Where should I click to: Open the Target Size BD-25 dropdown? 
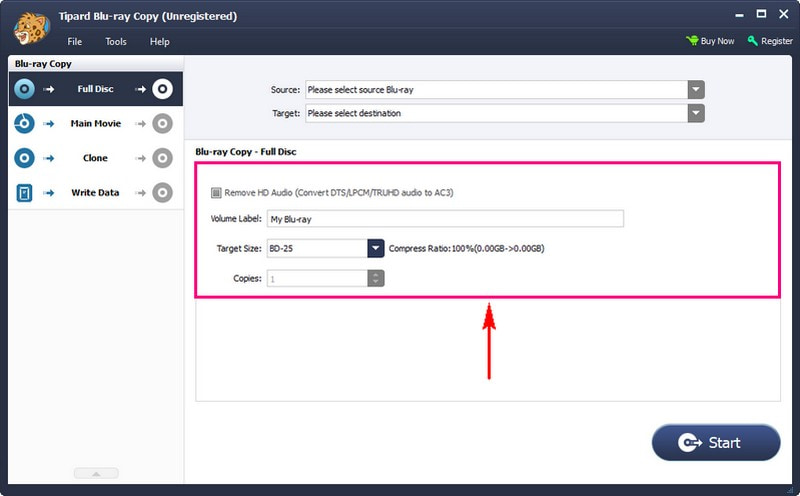coord(375,248)
